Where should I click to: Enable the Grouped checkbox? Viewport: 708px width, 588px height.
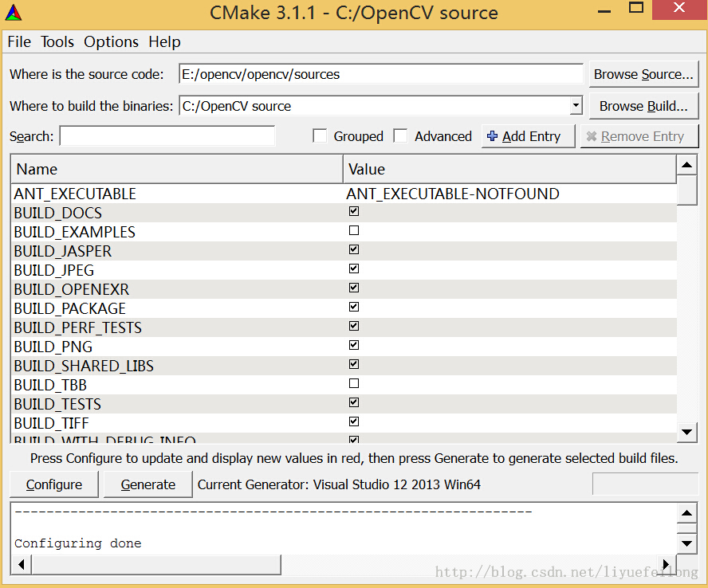click(x=320, y=135)
